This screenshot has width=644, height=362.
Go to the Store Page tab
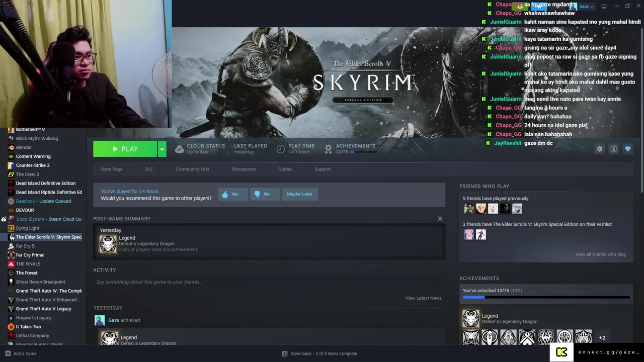(x=111, y=169)
